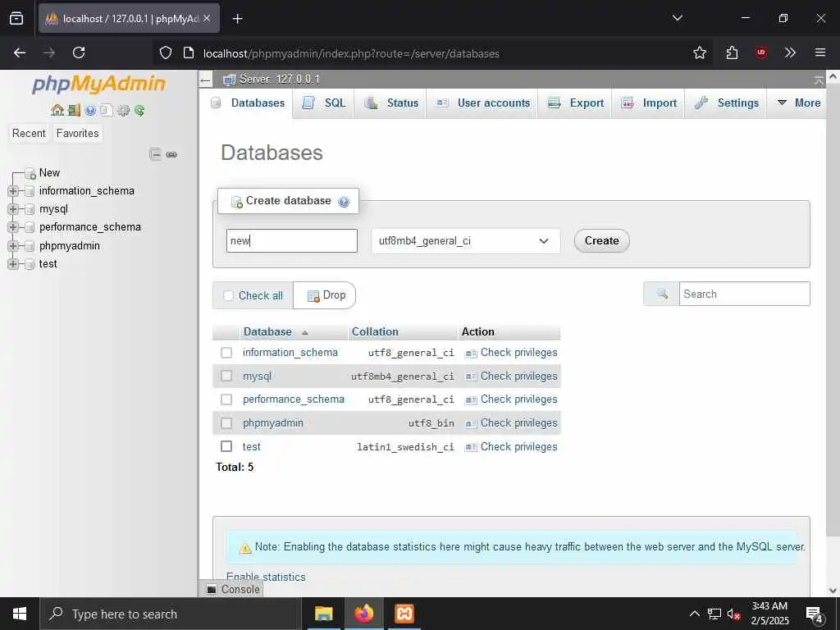Show more toolbar tools chevron
Image resolution: width=840 pixels, height=630 pixels.
coord(790,52)
